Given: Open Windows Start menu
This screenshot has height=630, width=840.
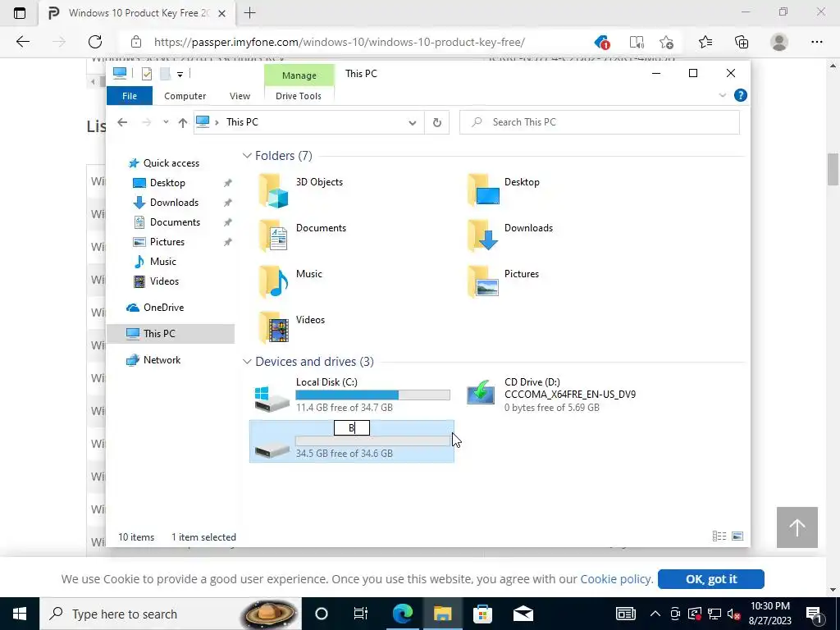Looking at the screenshot, I should point(20,614).
